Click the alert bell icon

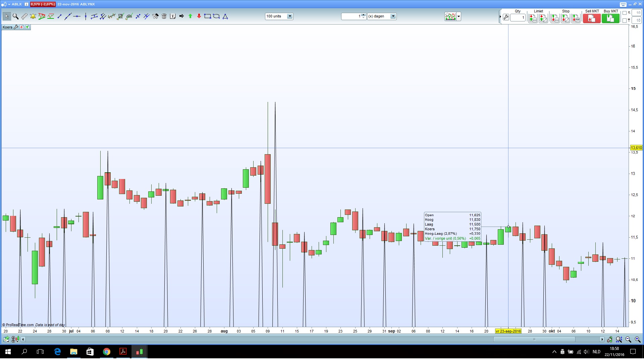pos(33,16)
